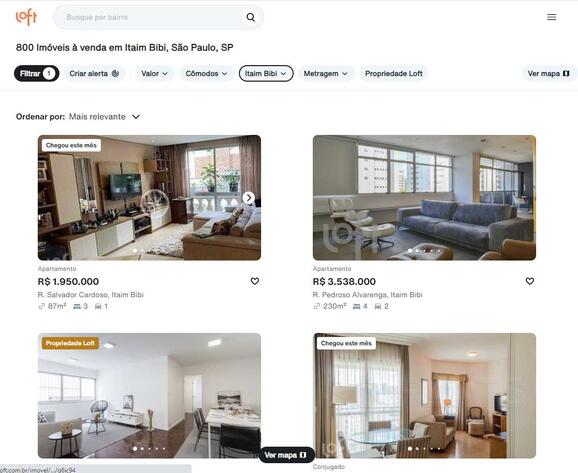
Task: Toggle the Propriedade Loft filter
Action: (x=393, y=73)
